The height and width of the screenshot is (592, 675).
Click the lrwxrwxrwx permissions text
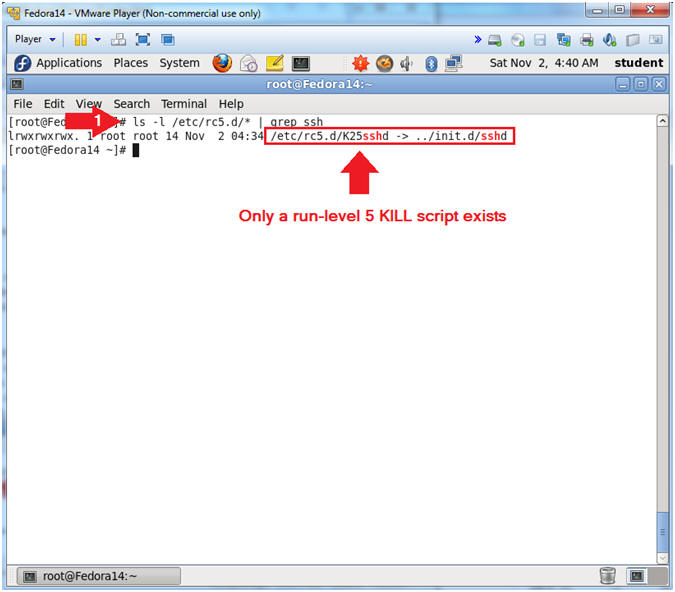(x=44, y=136)
